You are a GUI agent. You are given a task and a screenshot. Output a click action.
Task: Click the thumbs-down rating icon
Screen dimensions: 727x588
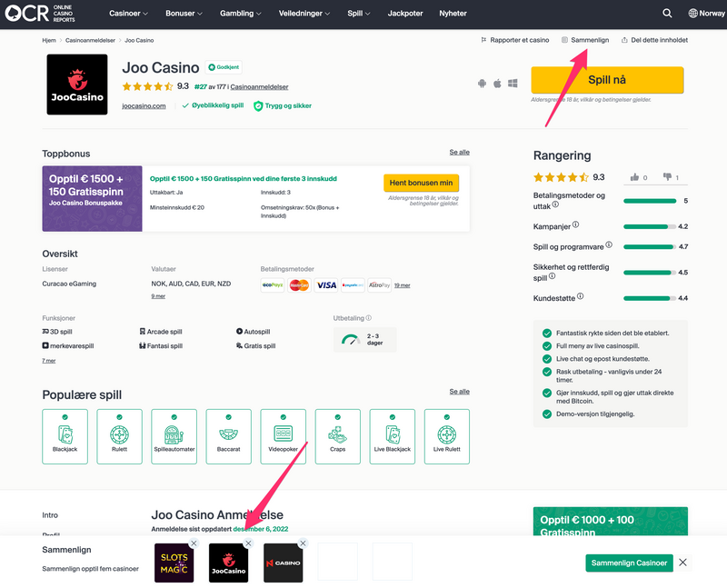click(667, 176)
